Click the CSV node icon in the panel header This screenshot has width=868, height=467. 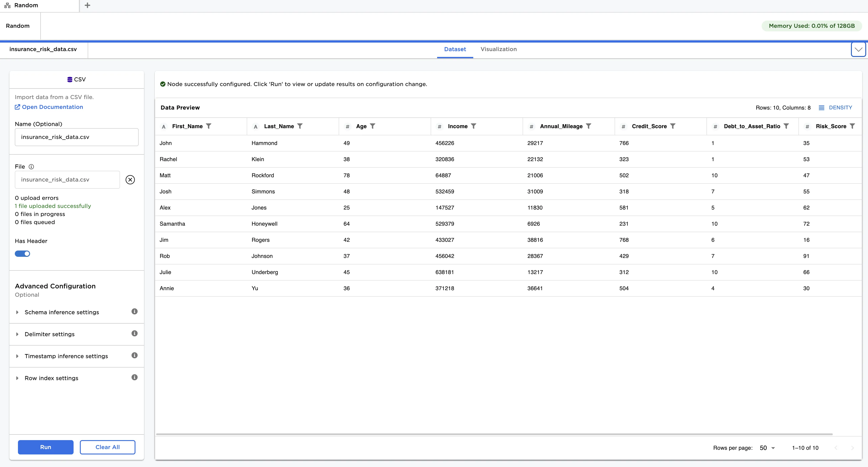69,80
